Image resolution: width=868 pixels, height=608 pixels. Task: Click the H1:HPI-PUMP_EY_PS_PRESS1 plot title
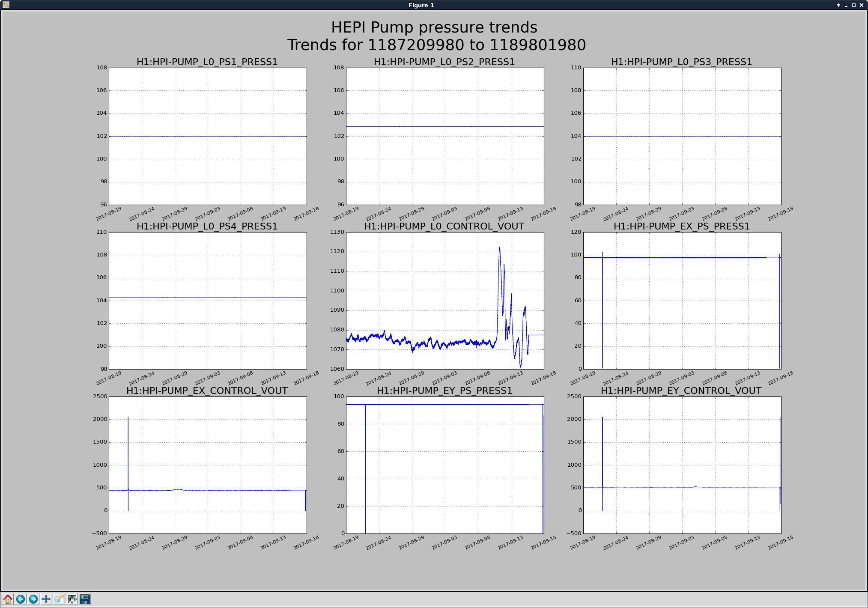pyautogui.click(x=444, y=391)
